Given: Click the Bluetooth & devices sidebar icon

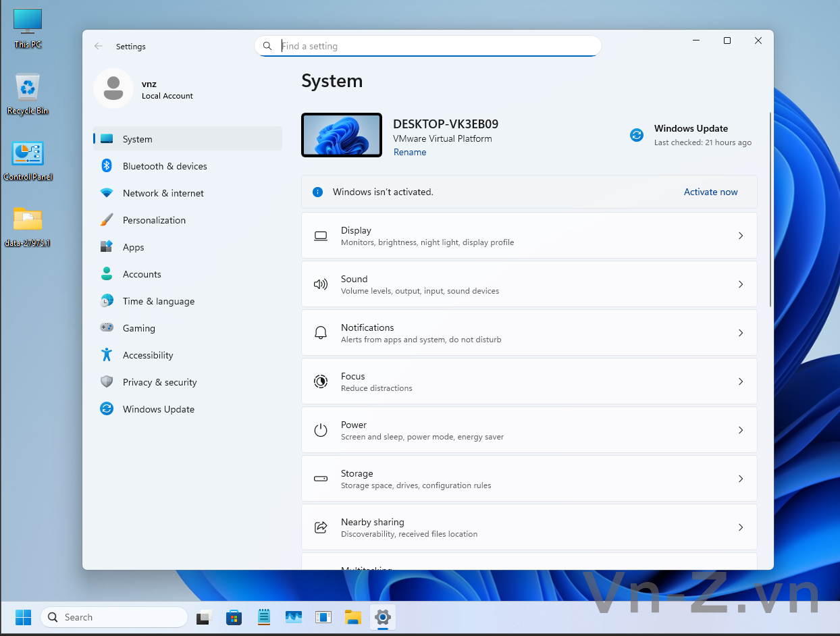Looking at the screenshot, I should pyautogui.click(x=107, y=166).
